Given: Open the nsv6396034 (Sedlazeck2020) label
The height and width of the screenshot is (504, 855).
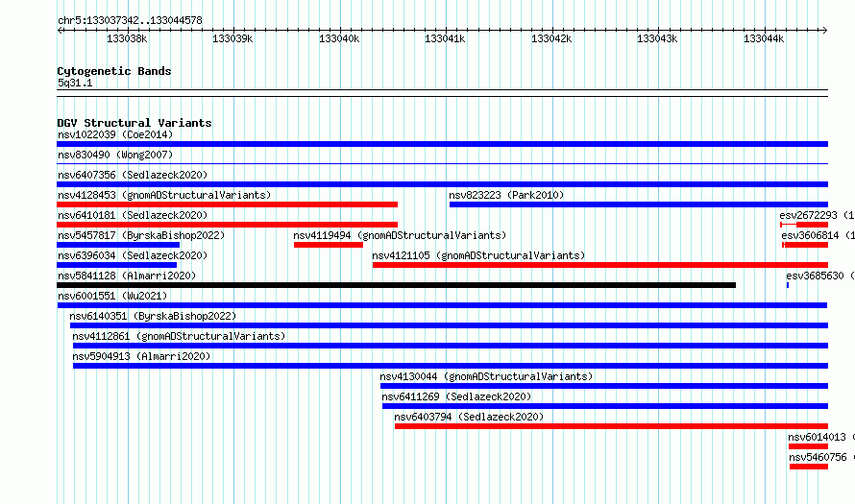Looking at the screenshot, I should (x=133, y=255).
